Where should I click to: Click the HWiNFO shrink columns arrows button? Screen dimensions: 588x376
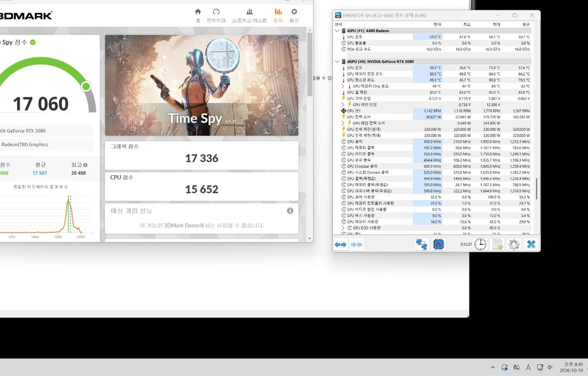[x=356, y=244]
